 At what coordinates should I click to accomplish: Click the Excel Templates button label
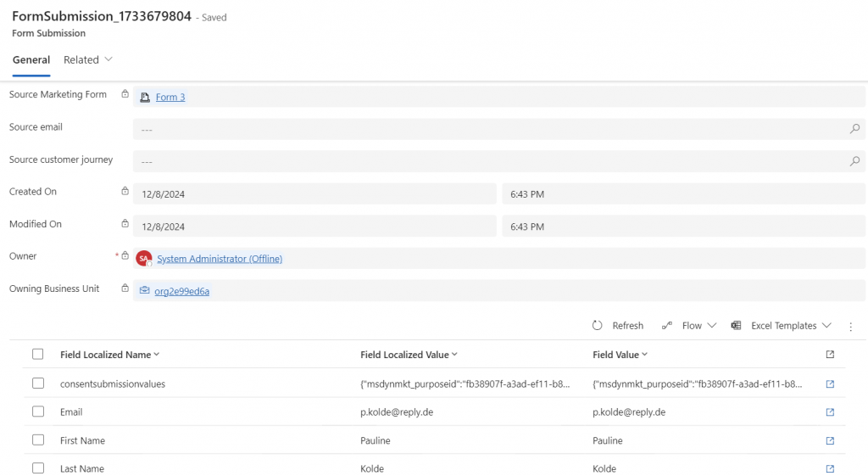784,326
